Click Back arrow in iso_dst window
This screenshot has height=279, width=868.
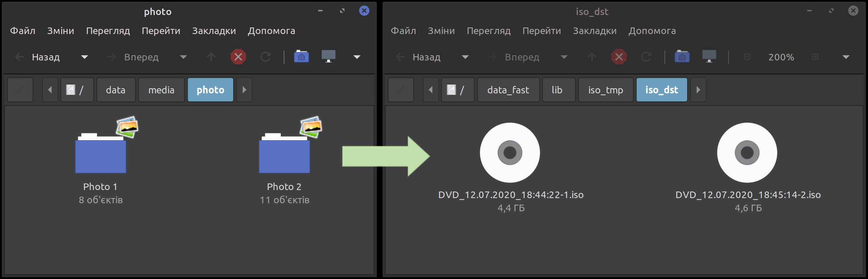(x=400, y=57)
